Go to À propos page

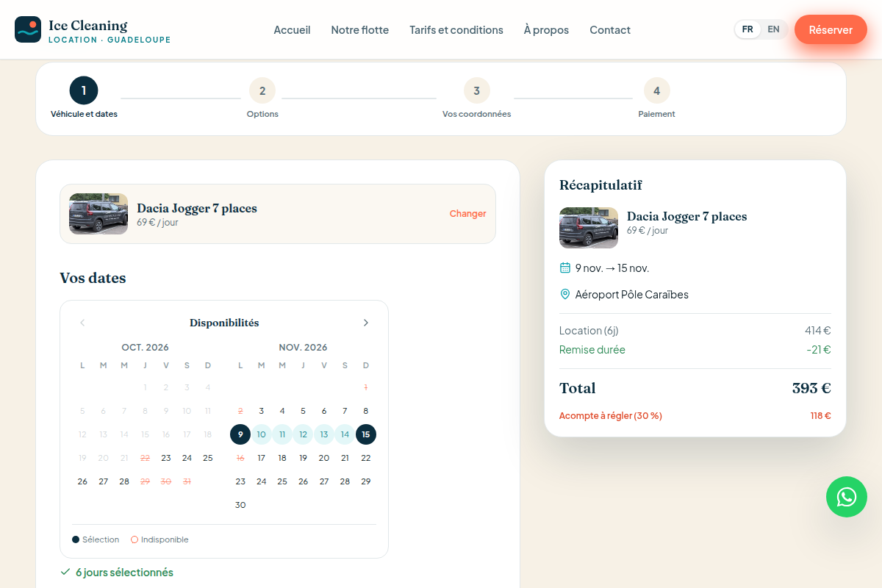pyautogui.click(x=546, y=30)
